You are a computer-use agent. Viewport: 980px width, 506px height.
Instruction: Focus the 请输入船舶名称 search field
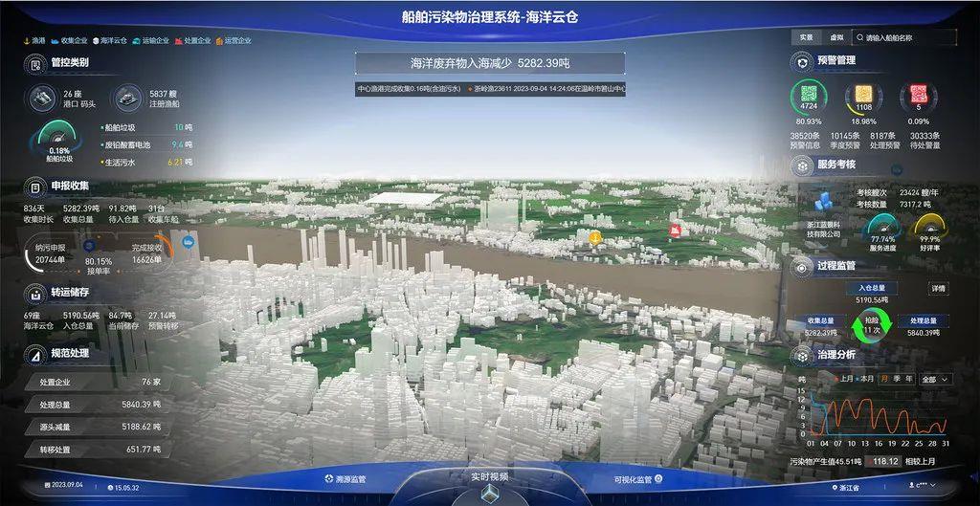[904, 37]
